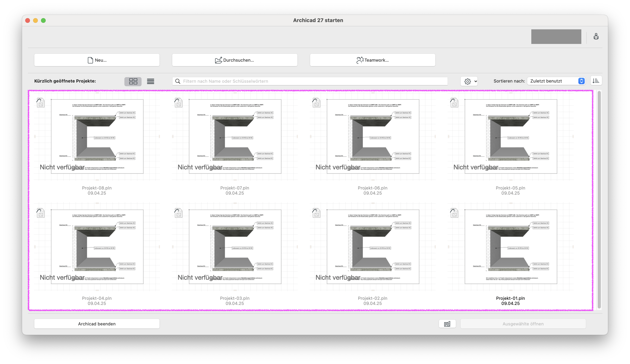This screenshot has height=364, width=630.
Task: Click the Projekt-05.pln file name label
Action: [510, 188]
